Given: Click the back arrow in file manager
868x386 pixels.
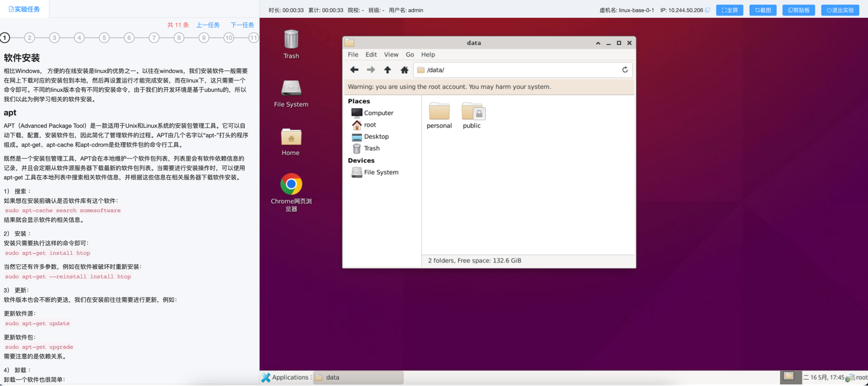Looking at the screenshot, I should [354, 70].
